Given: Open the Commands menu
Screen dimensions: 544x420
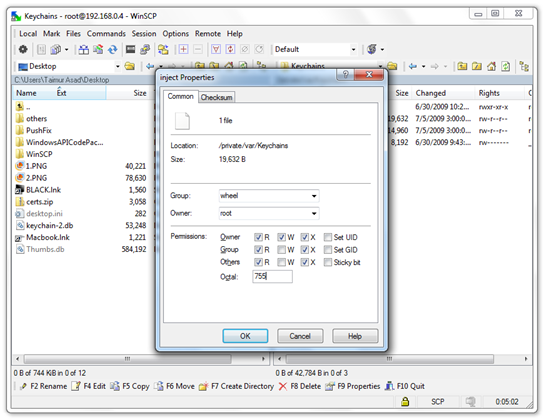Looking at the screenshot, I should tap(106, 34).
